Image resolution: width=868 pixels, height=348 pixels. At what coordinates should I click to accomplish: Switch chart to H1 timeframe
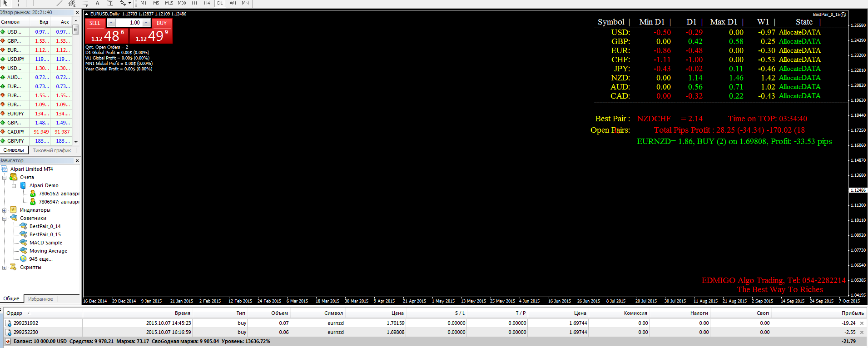click(194, 3)
